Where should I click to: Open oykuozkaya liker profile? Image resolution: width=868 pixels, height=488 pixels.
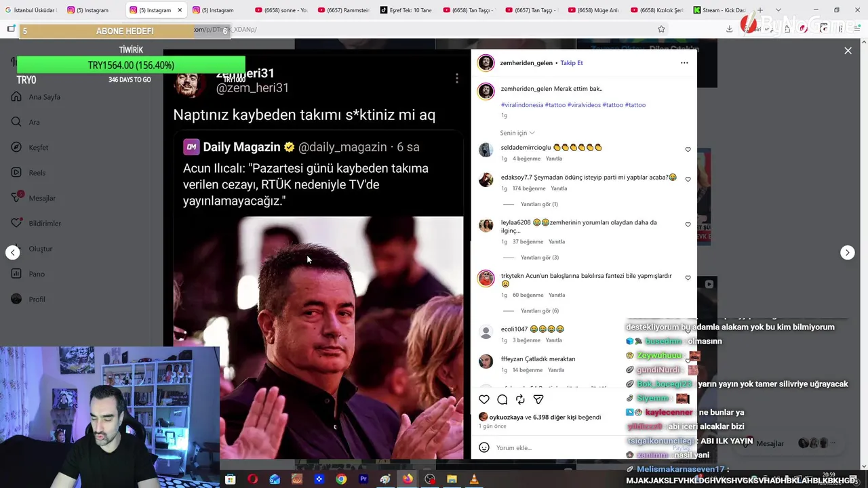tap(507, 418)
